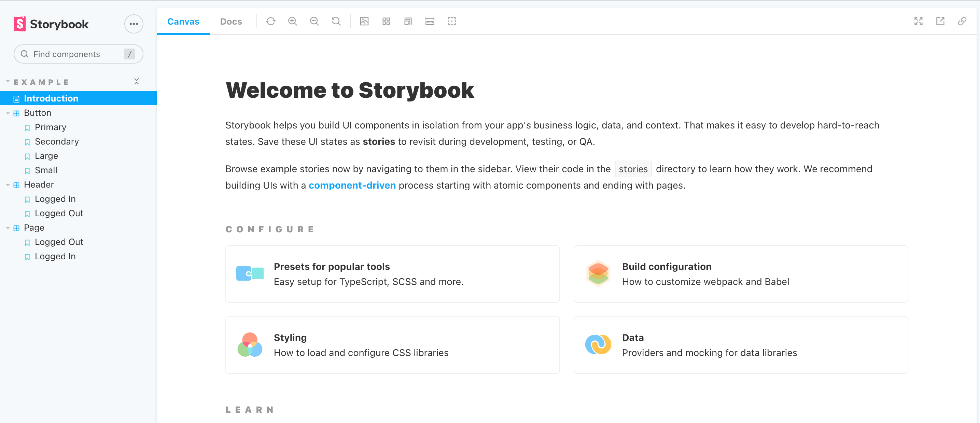Viewport: 980px width, 423px height.
Task: Select the Page component
Action: click(x=34, y=228)
